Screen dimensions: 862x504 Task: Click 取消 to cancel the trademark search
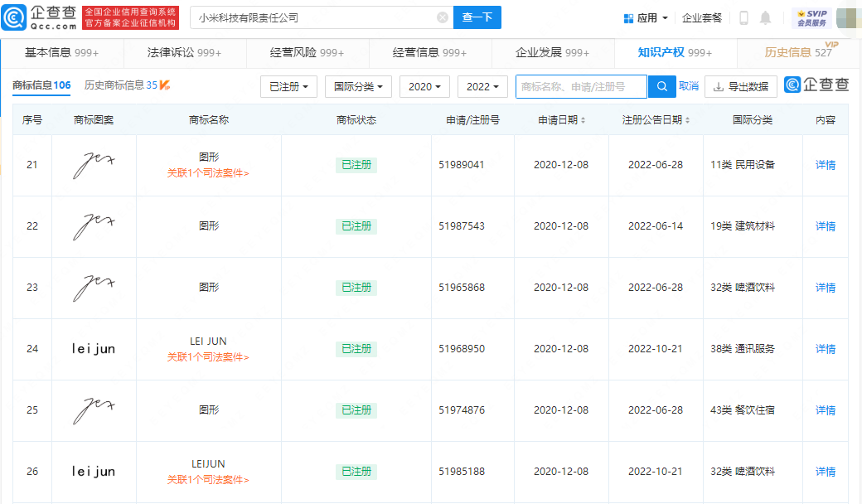click(689, 86)
